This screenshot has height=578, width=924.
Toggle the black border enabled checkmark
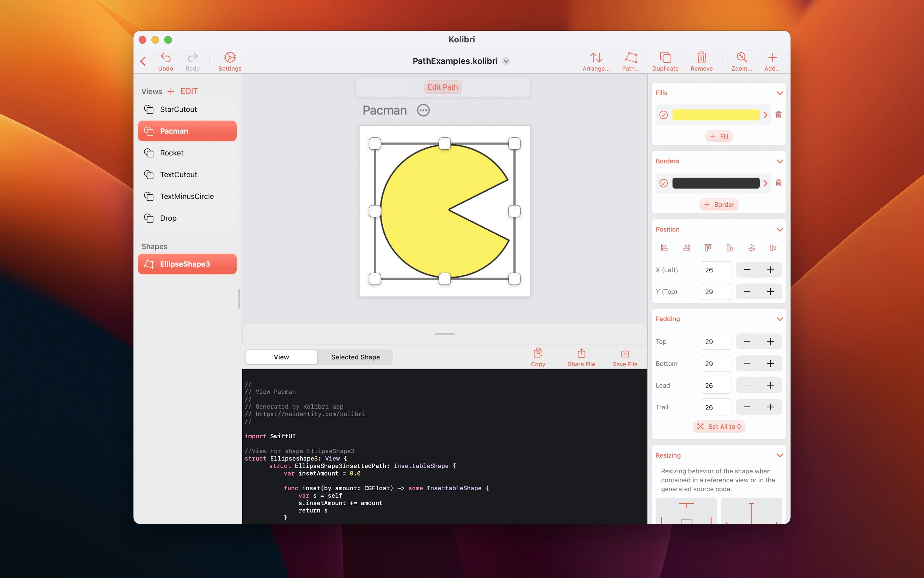click(x=663, y=183)
